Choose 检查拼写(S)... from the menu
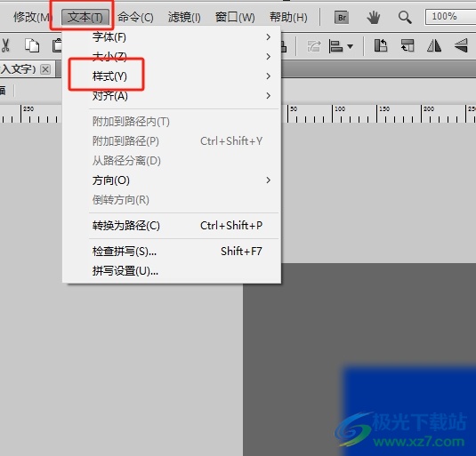 (172, 252)
